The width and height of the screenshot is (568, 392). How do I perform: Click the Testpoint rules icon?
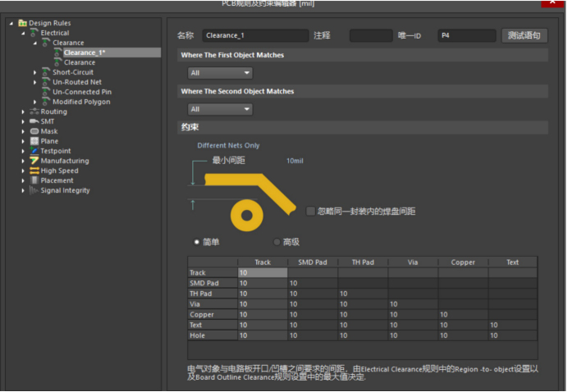34,151
